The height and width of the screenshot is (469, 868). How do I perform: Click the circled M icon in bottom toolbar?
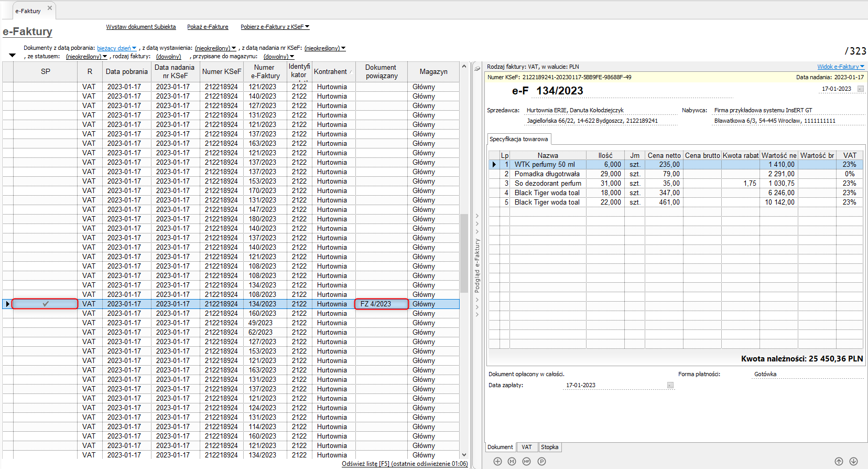click(512, 461)
